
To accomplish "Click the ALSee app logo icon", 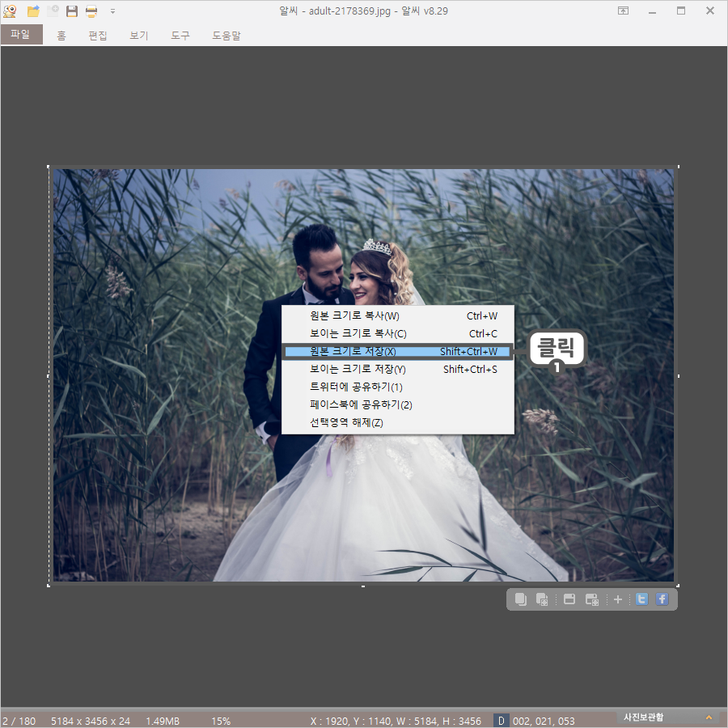I will (x=10, y=11).
